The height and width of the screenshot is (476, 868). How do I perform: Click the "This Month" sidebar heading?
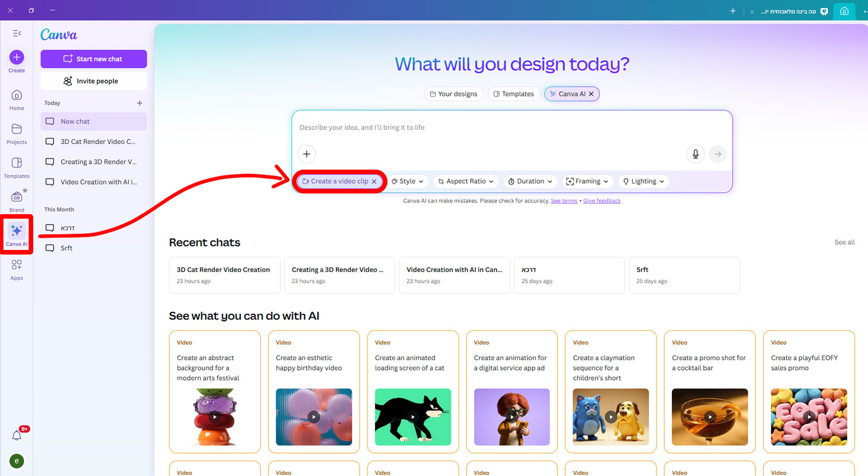[x=59, y=210]
